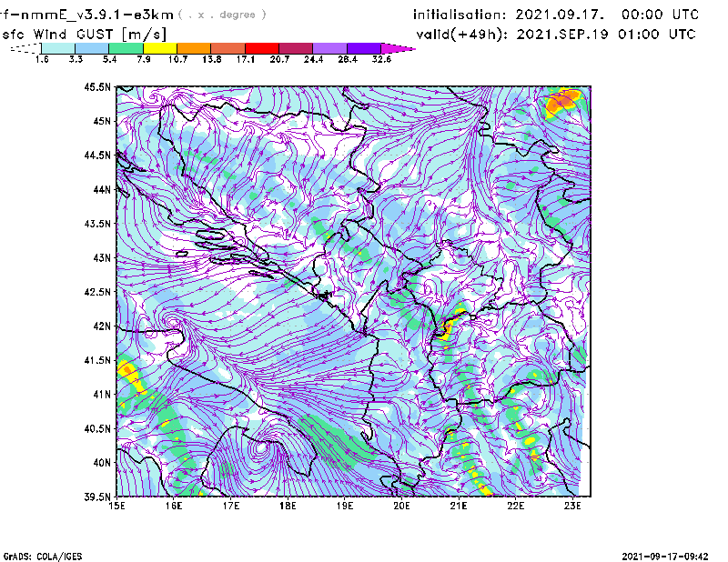Click the legend value '20.7'

pyautogui.click(x=279, y=59)
